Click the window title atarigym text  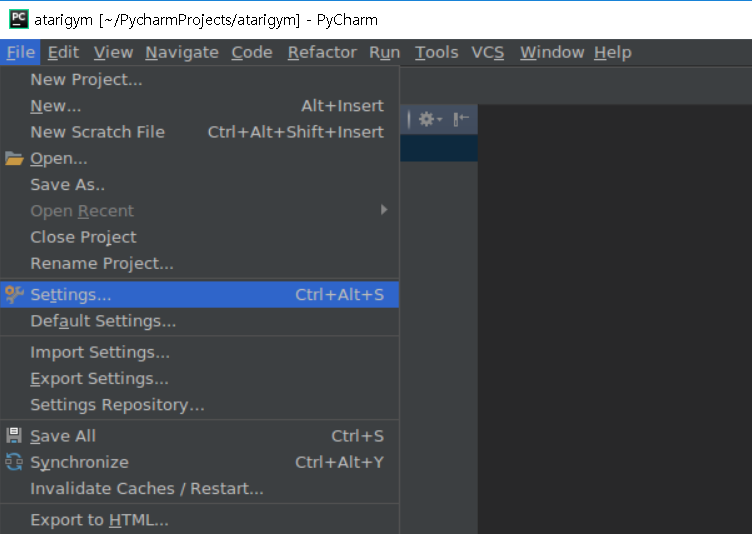click(63, 20)
